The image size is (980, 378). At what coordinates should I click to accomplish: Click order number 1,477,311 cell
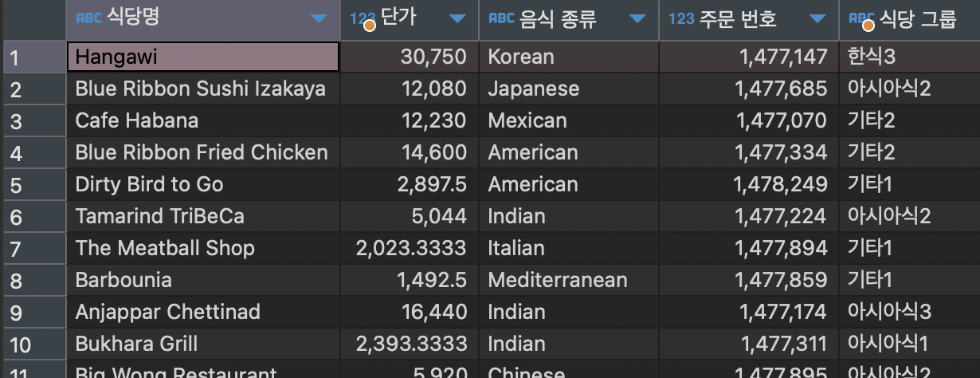pos(749,344)
